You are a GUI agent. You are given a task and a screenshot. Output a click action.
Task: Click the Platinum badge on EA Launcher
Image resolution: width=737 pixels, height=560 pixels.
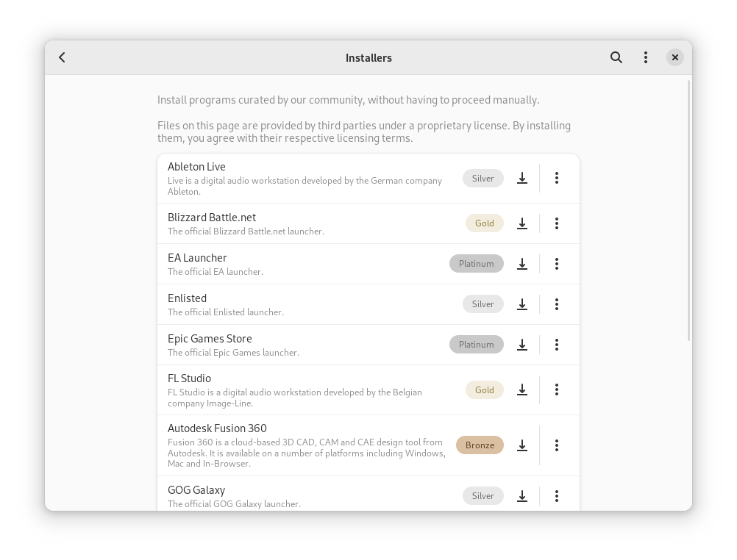click(476, 263)
